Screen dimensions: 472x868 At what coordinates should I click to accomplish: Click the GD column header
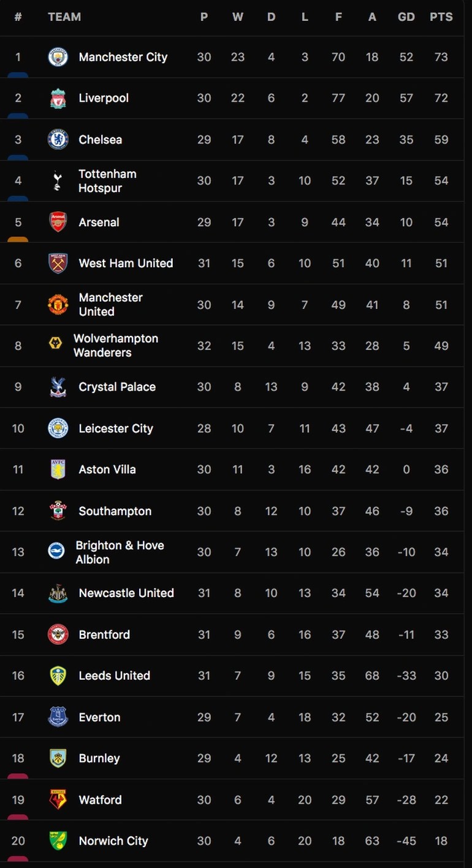coord(406,17)
